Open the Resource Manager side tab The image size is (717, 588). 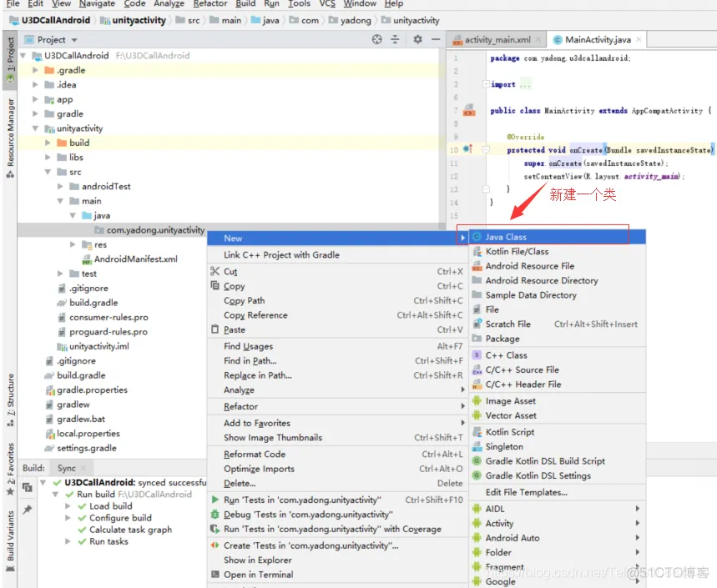pyautogui.click(x=10, y=138)
